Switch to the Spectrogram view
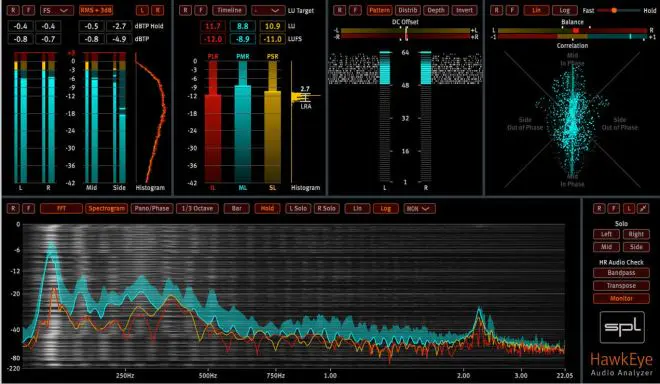Screen dimensions: 660x384 point(106,208)
